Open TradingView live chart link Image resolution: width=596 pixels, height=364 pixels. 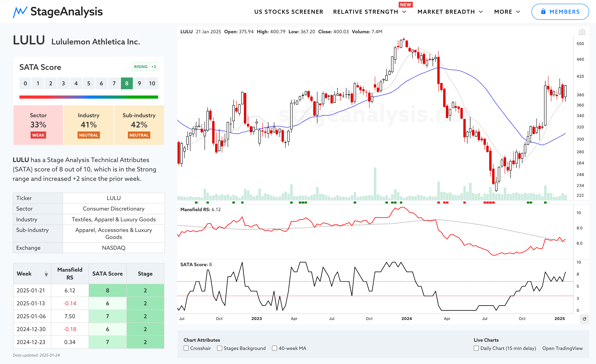tap(562, 348)
